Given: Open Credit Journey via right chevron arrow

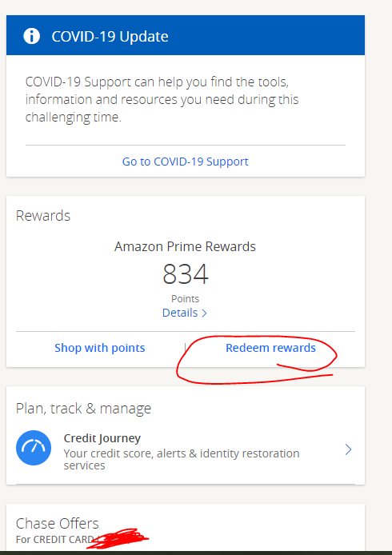Looking at the screenshot, I should [349, 449].
